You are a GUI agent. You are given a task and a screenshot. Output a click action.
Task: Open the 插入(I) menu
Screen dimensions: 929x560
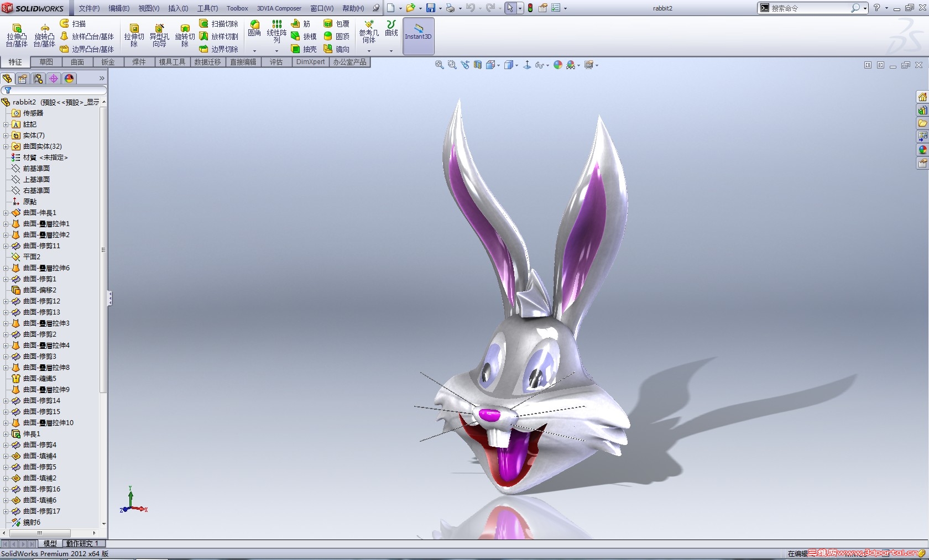click(x=178, y=8)
